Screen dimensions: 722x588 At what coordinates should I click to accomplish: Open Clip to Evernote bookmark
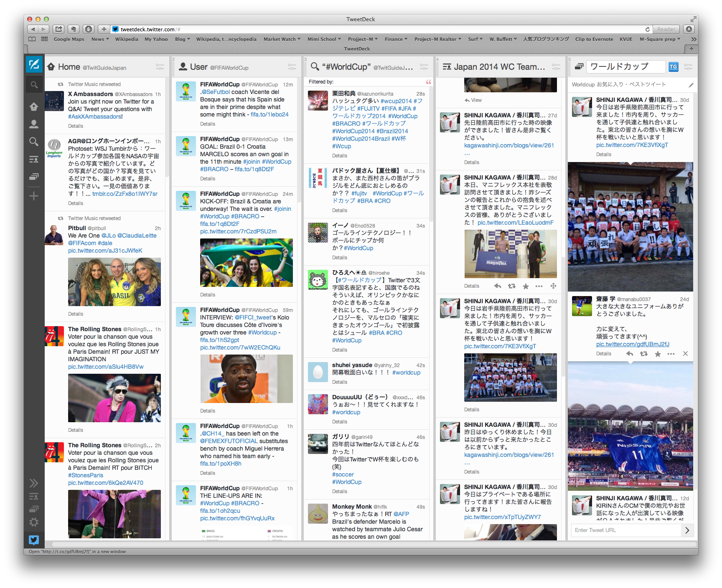click(594, 39)
